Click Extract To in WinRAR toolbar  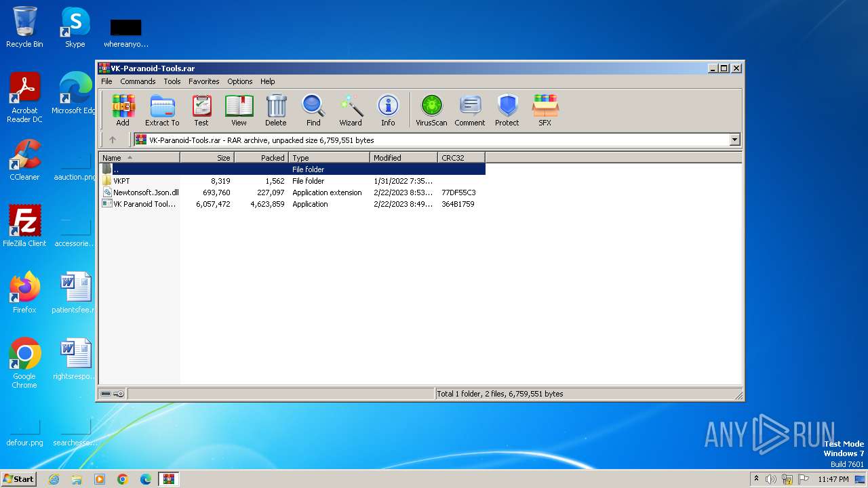pyautogui.click(x=162, y=110)
